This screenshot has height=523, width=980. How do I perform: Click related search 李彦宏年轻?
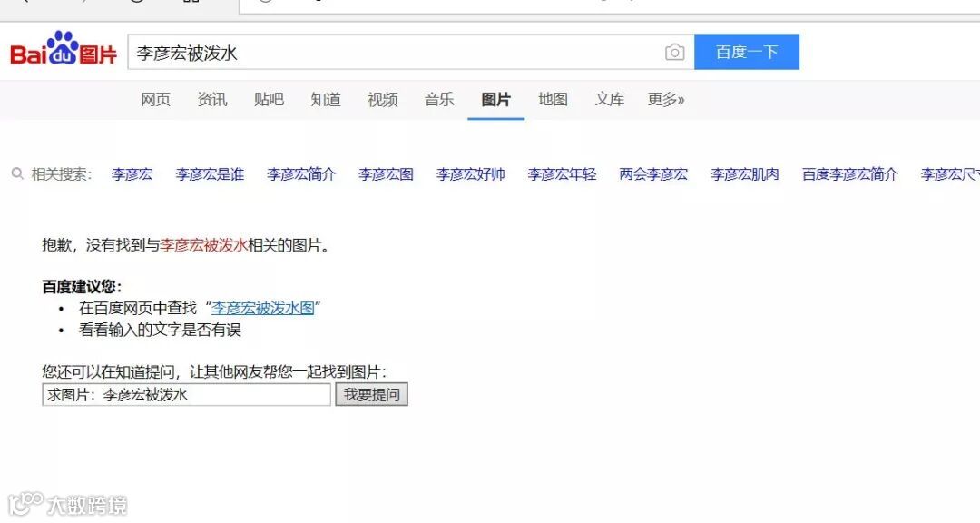point(562,174)
